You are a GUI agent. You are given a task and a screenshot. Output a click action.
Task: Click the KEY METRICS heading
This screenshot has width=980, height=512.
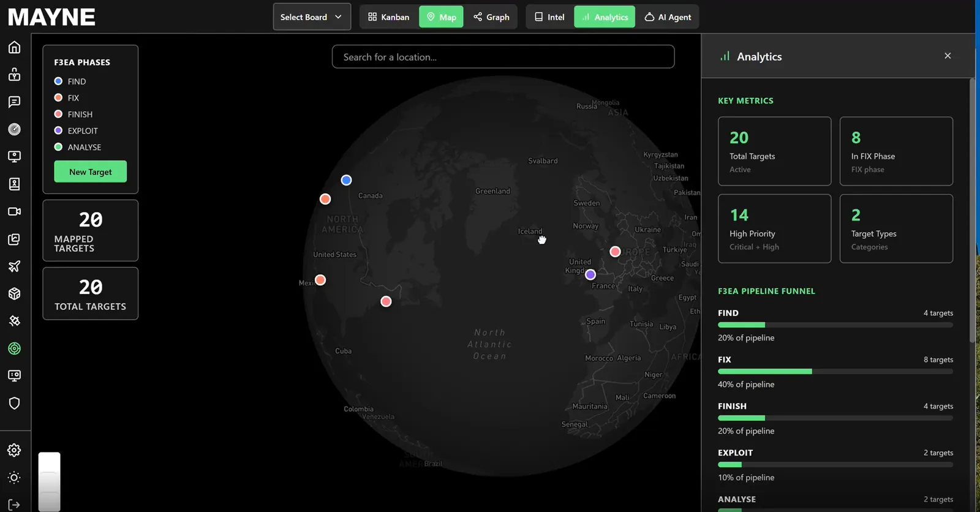pos(745,100)
